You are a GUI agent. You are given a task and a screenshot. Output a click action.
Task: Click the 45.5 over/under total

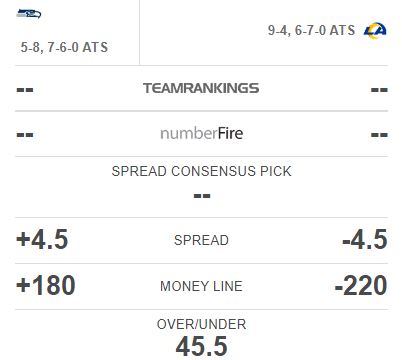[x=201, y=346]
